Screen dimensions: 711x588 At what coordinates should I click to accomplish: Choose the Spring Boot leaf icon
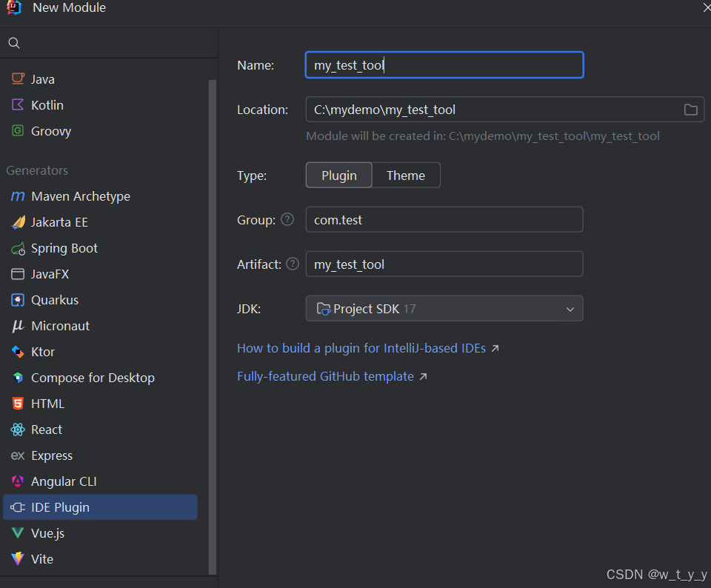[18, 248]
